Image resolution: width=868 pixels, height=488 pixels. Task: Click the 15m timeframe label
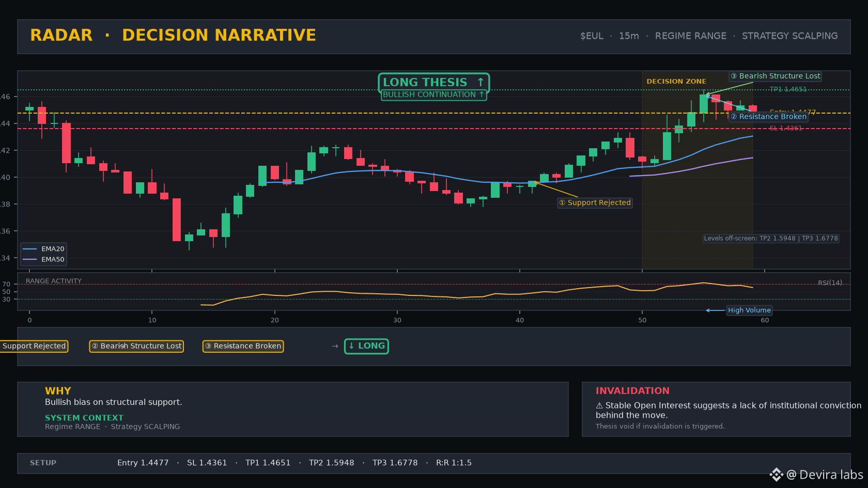pos(629,36)
